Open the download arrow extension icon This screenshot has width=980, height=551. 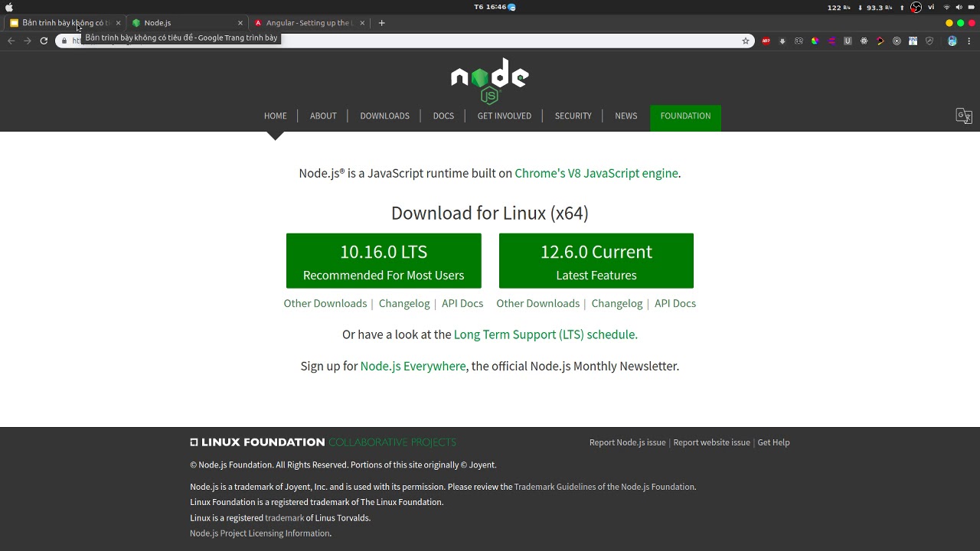(782, 41)
